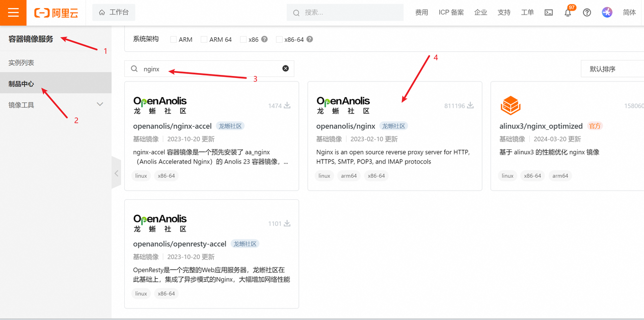
Task: Click linux tag on nginx-accel card
Action: point(141,176)
